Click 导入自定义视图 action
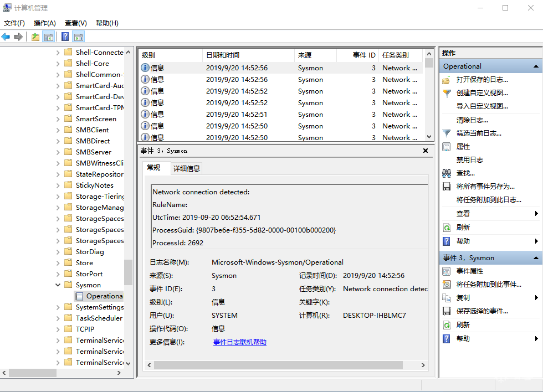Screen dimensions: 543x392 (x=481, y=106)
